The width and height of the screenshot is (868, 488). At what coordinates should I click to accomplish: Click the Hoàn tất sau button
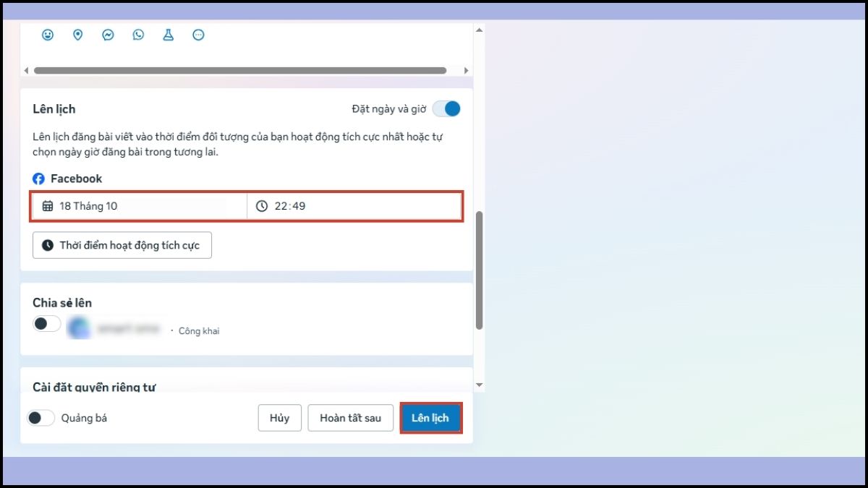[350, 418]
